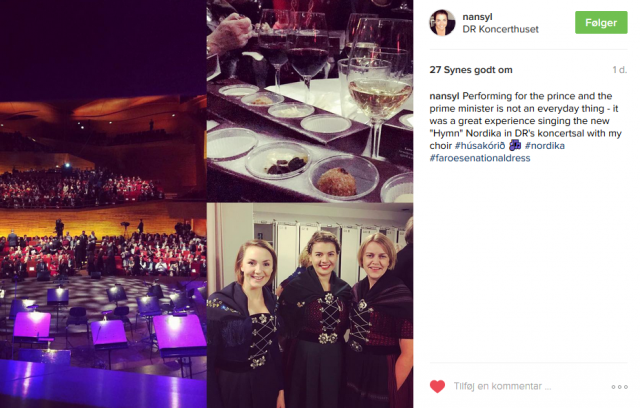Click the wine glasses table photo
Viewport: 640px width, 408px height.
tap(310, 101)
